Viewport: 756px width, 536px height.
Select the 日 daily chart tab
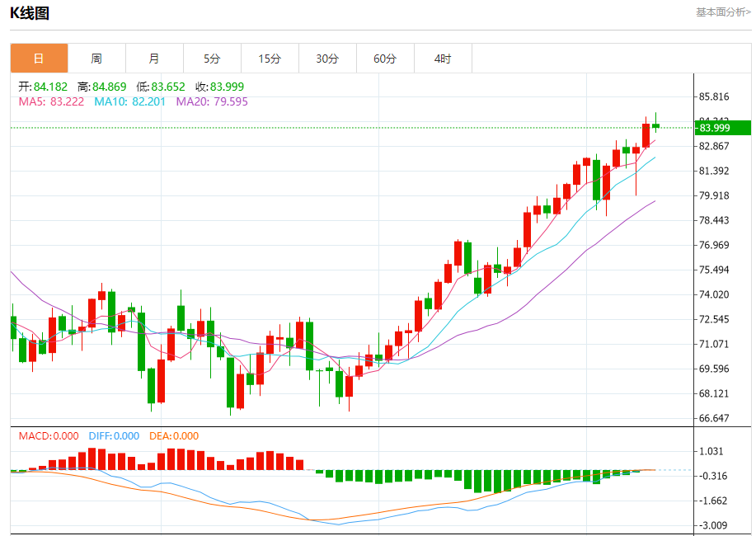tap(39, 59)
